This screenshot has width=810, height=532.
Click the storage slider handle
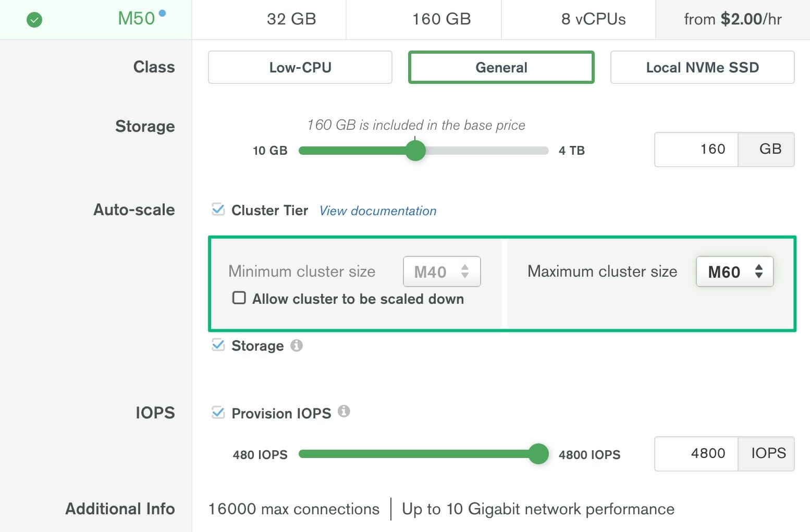pyautogui.click(x=415, y=151)
